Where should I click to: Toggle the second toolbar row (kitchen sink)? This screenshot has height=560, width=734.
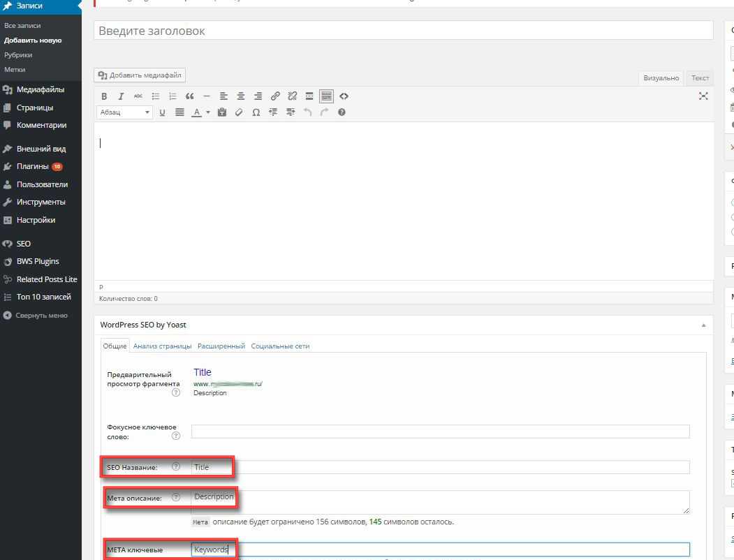click(x=326, y=96)
